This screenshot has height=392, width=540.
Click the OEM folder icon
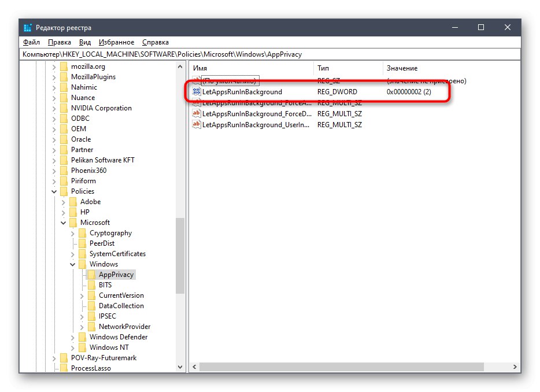[x=64, y=129]
